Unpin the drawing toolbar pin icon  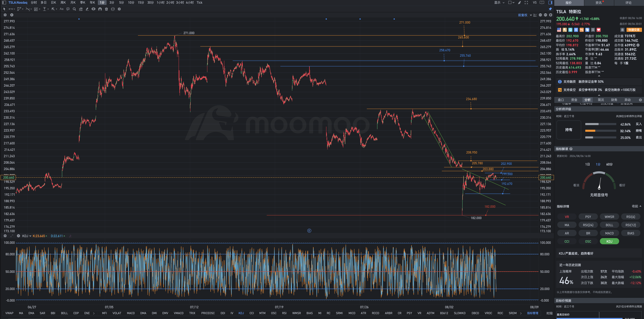tap(550, 9)
